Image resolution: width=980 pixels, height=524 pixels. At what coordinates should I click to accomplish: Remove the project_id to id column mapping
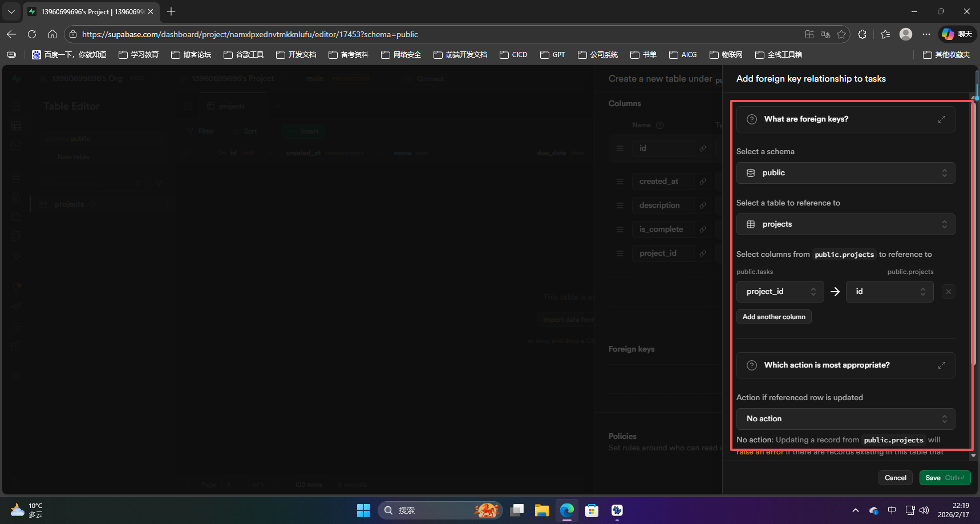tap(949, 292)
